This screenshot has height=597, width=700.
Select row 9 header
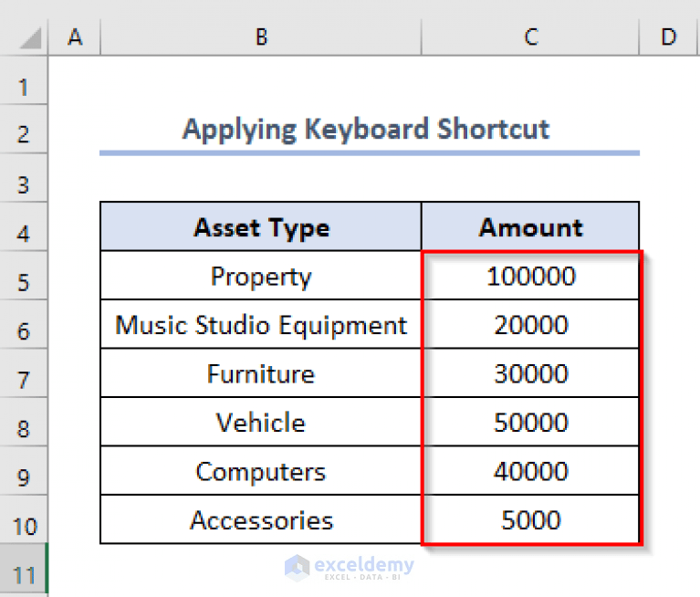(24, 471)
